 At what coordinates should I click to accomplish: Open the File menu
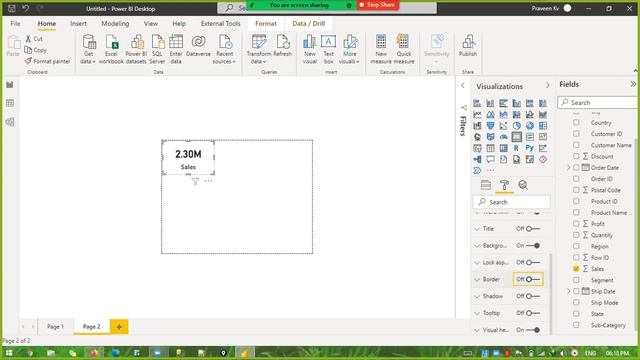(x=16, y=24)
